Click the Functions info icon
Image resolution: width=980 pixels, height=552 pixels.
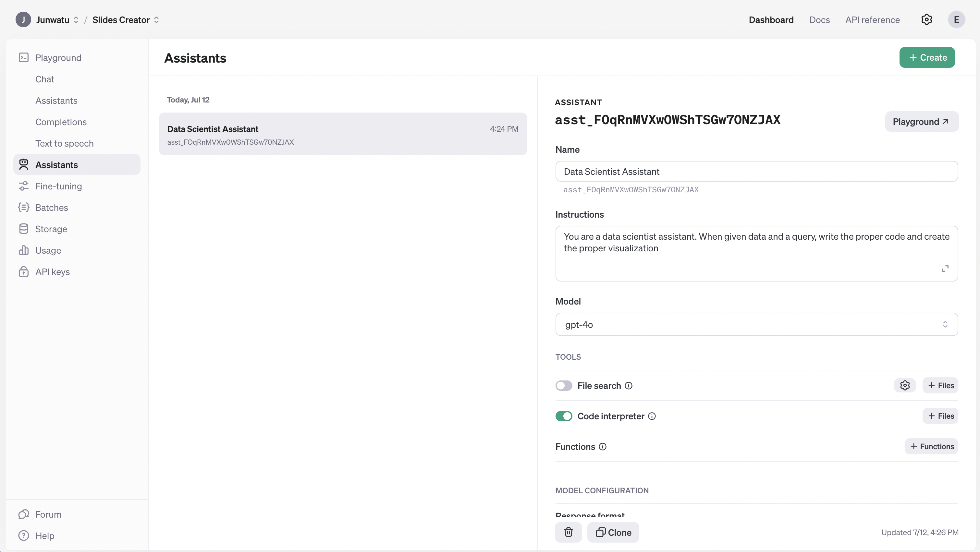(603, 447)
